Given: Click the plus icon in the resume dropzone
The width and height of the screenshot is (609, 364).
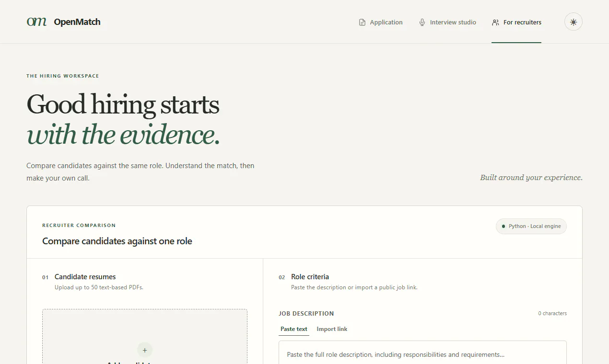Looking at the screenshot, I should [x=145, y=350].
